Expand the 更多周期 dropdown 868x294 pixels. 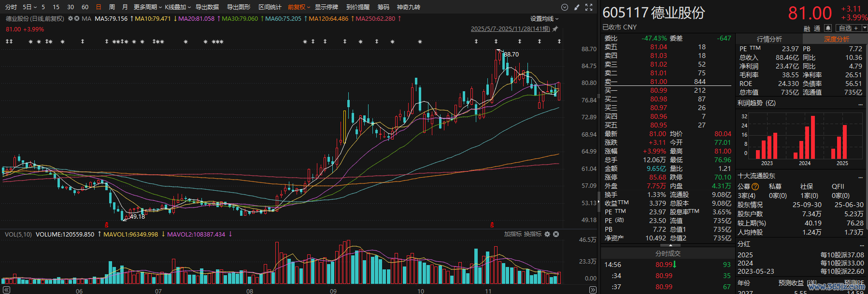point(147,7)
